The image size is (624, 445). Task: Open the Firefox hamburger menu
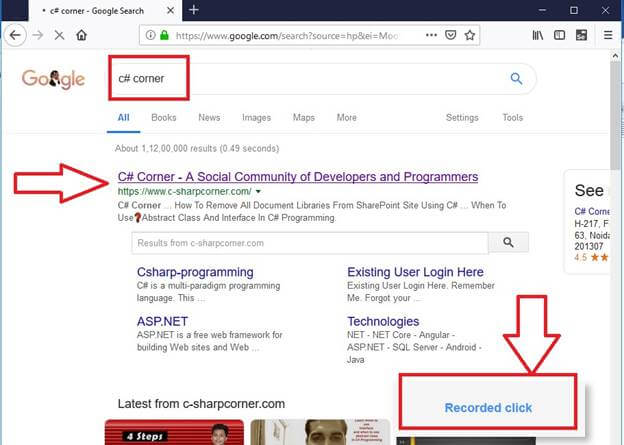tap(608, 35)
